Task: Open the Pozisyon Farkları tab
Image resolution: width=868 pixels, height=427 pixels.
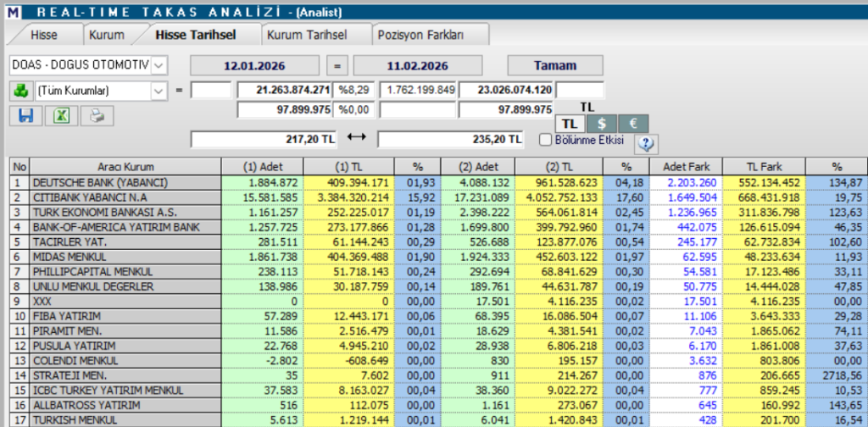Action: (420, 35)
